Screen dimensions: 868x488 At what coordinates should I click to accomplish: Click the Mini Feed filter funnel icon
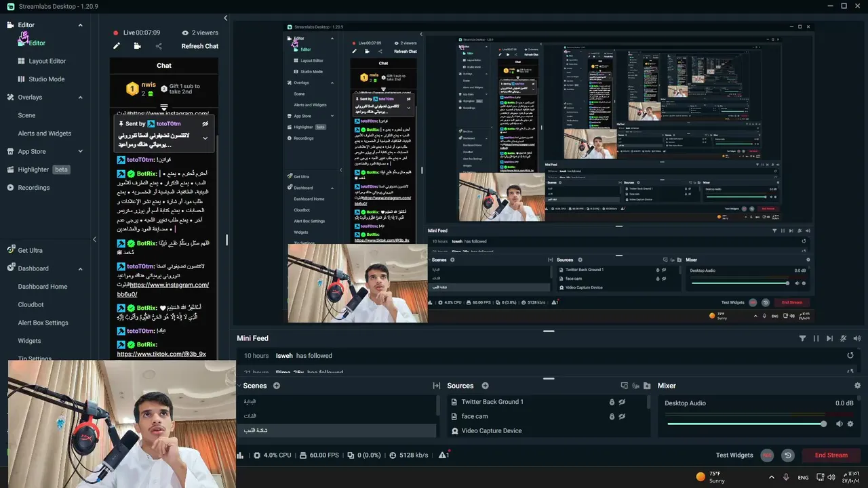click(x=802, y=338)
